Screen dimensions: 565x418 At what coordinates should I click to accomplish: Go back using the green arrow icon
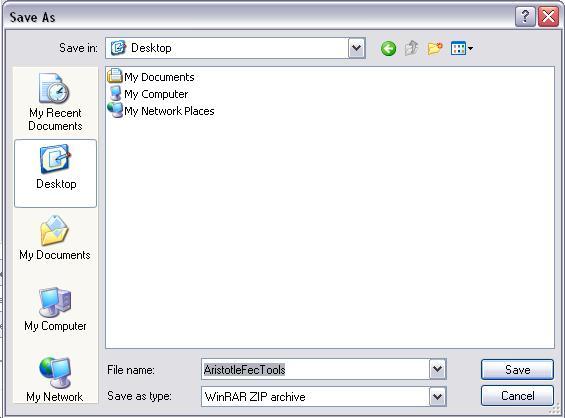(x=388, y=48)
